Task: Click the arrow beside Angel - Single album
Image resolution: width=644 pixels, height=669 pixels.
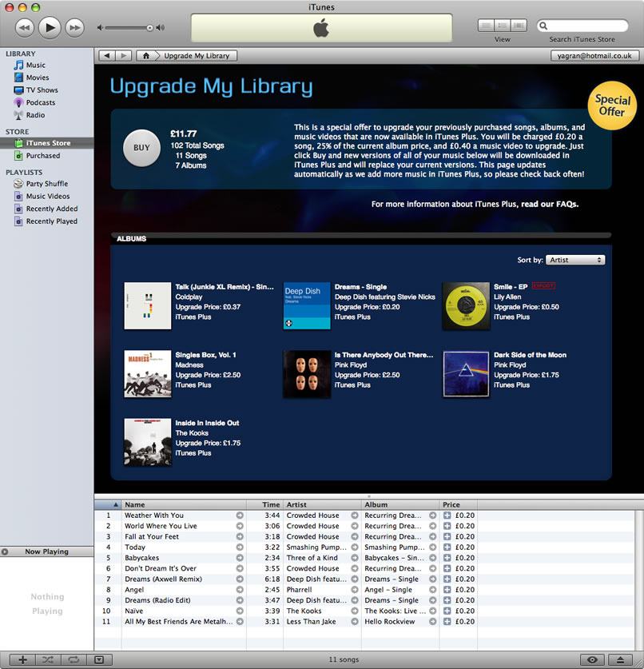Action: 432,590
